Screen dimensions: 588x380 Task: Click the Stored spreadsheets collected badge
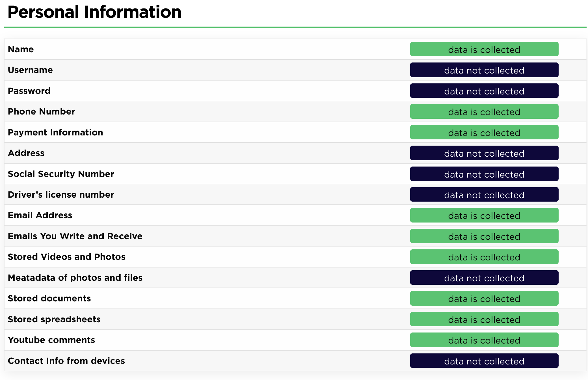[x=484, y=319]
